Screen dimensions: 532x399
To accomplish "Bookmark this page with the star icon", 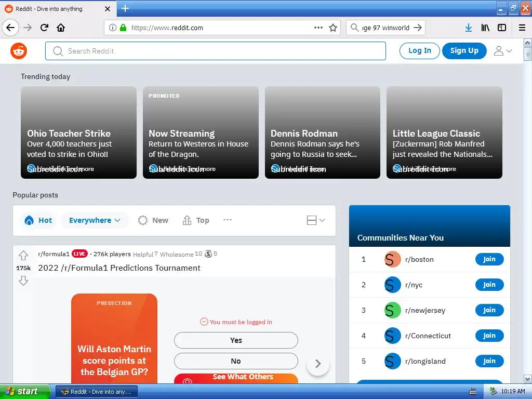I will [x=333, y=28].
